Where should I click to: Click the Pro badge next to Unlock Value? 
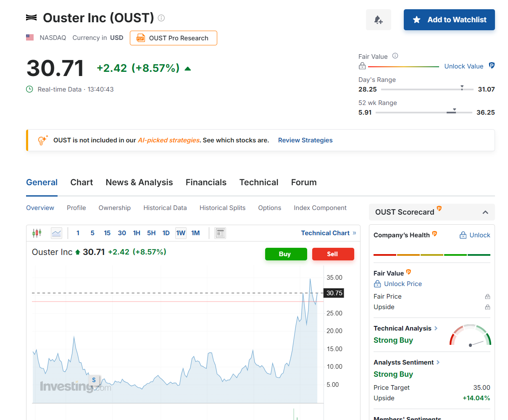(492, 66)
